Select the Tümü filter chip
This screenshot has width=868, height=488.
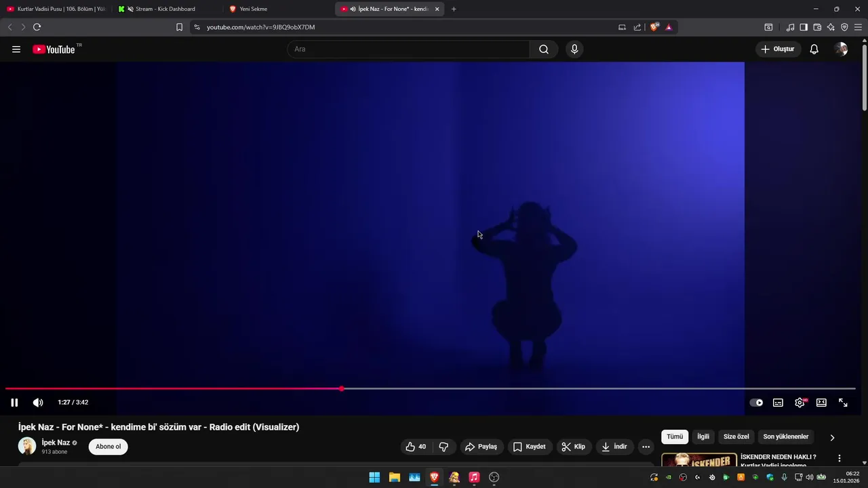[x=675, y=437]
